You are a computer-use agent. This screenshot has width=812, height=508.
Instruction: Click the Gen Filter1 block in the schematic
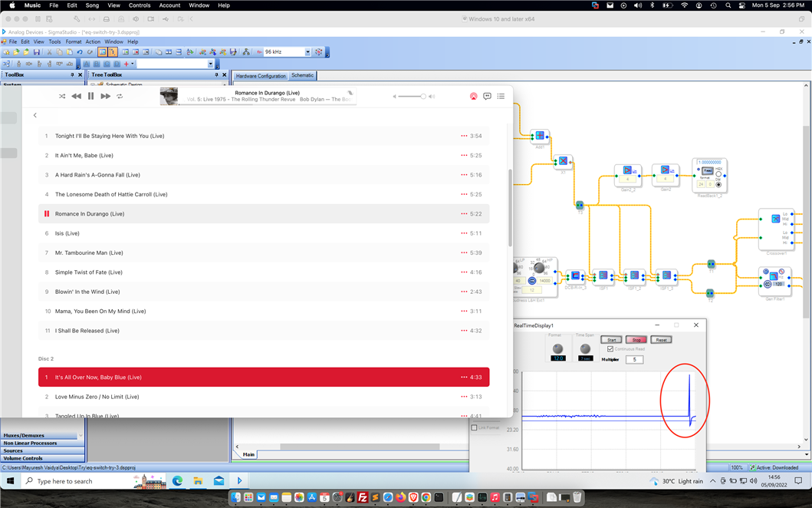coord(774,281)
